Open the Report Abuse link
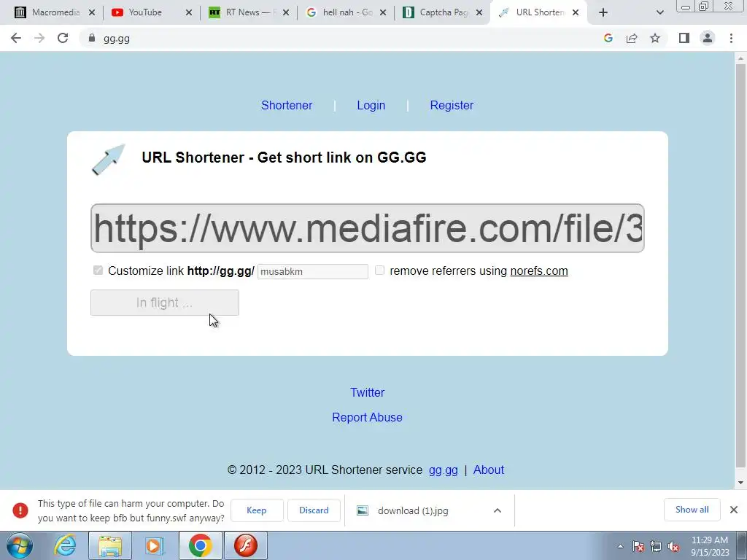Viewport: 747px width, 560px height. pos(368,417)
